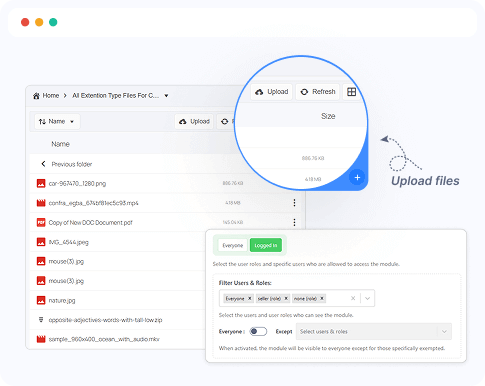This screenshot has width=485, height=386.
Task: Select sample_960x400_ocean_with_audio.mkv
Action: tap(104, 339)
